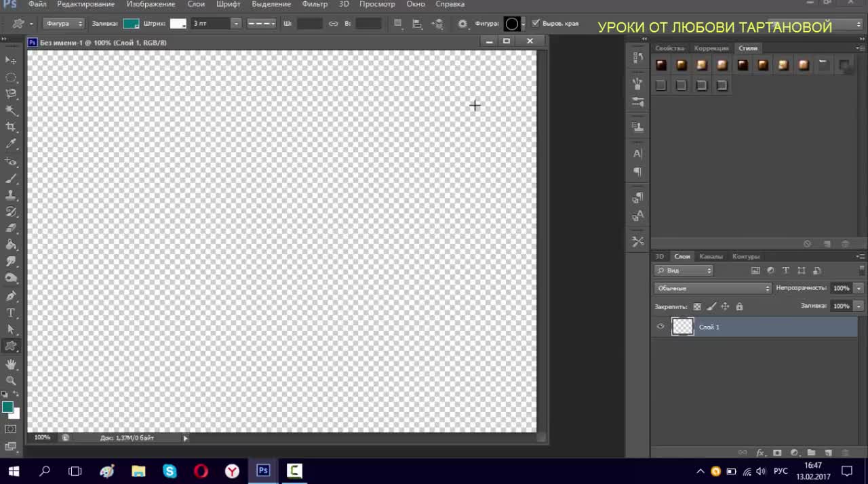This screenshot has width=868, height=484.
Task: Select the Pen tool
Action: [11, 296]
